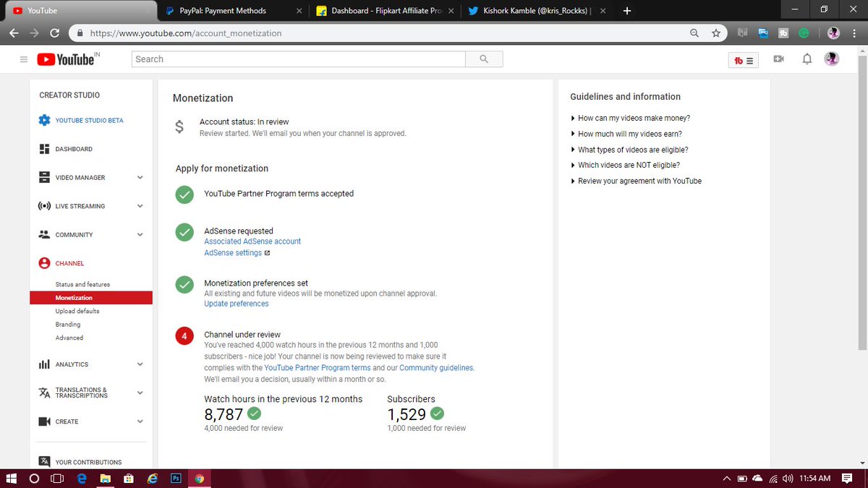868x488 pixels.
Task: Click the Associated AdSense account link
Action: tap(252, 241)
